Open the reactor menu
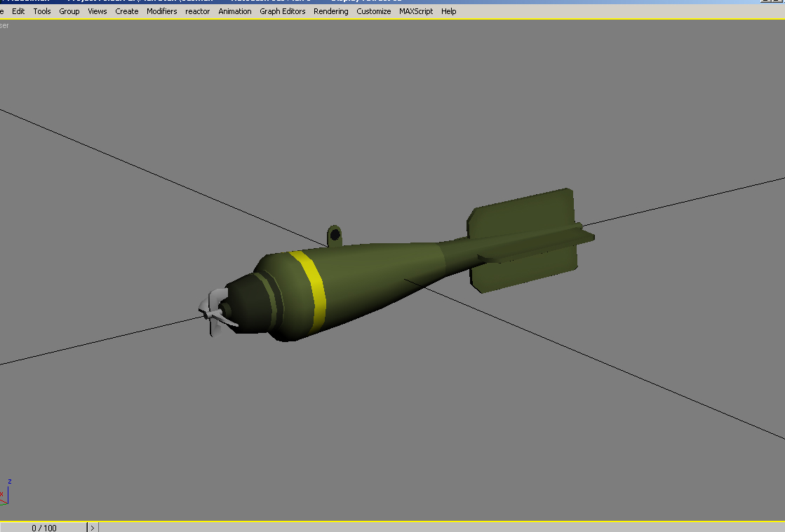785x532 pixels. 197,11
